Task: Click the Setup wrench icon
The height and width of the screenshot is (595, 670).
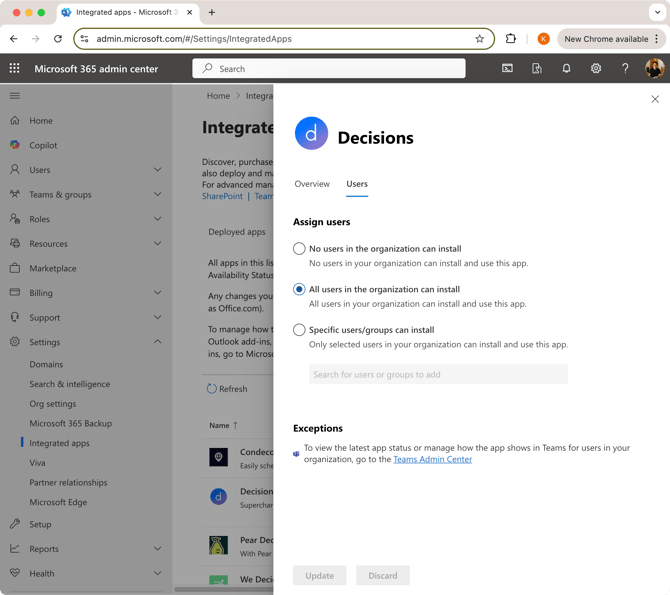Action: pyautogui.click(x=15, y=524)
